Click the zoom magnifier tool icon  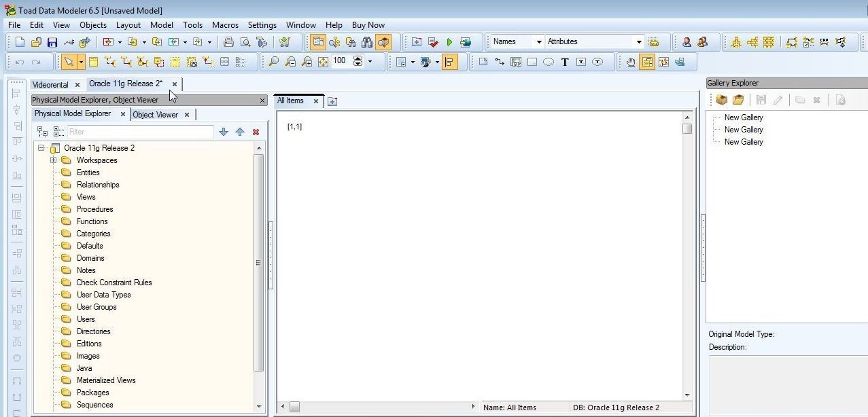[273, 62]
